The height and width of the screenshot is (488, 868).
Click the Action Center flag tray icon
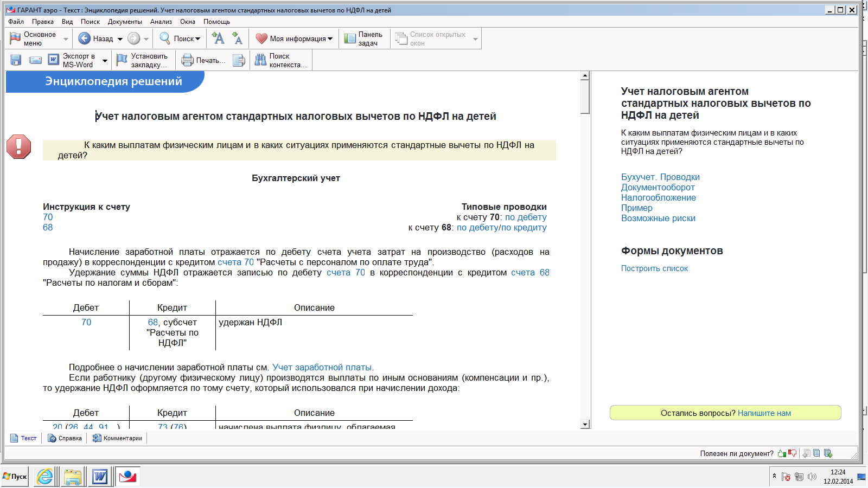pyautogui.click(x=786, y=477)
